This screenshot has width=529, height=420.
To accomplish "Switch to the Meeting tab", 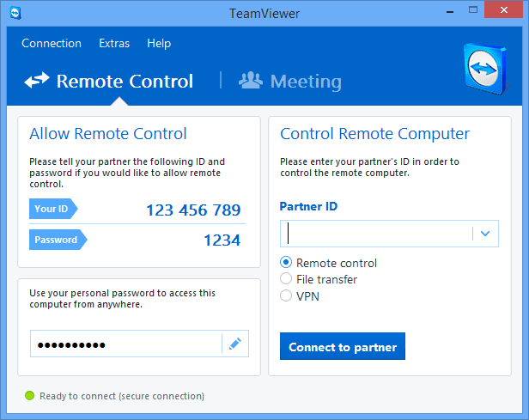I will coord(290,82).
